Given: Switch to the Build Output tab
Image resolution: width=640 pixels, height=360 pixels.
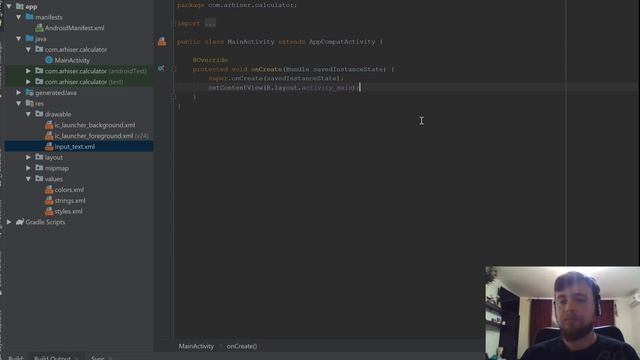Looking at the screenshot, I should click(x=52, y=358).
